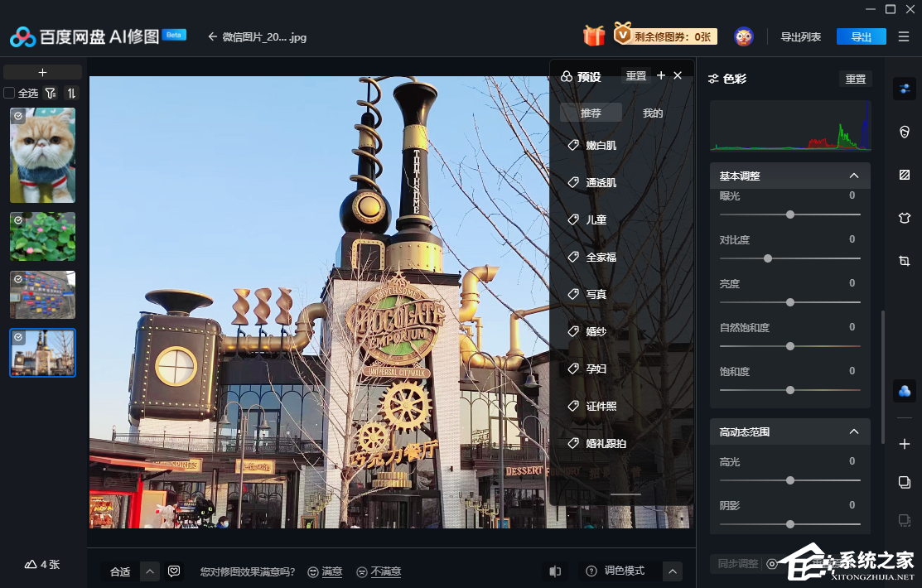
Task: Select the cat photo thumbnail
Action: coord(42,155)
